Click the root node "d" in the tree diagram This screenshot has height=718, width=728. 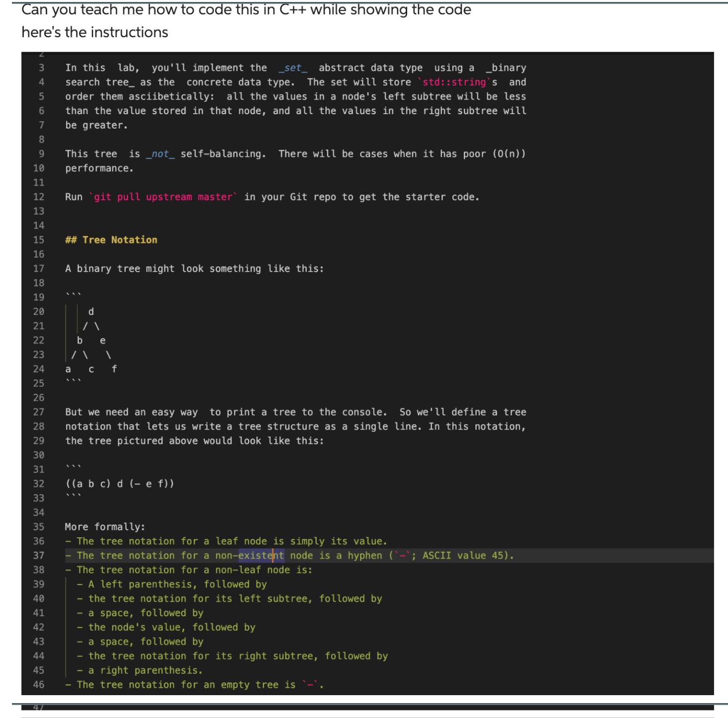(x=90, y=311)
